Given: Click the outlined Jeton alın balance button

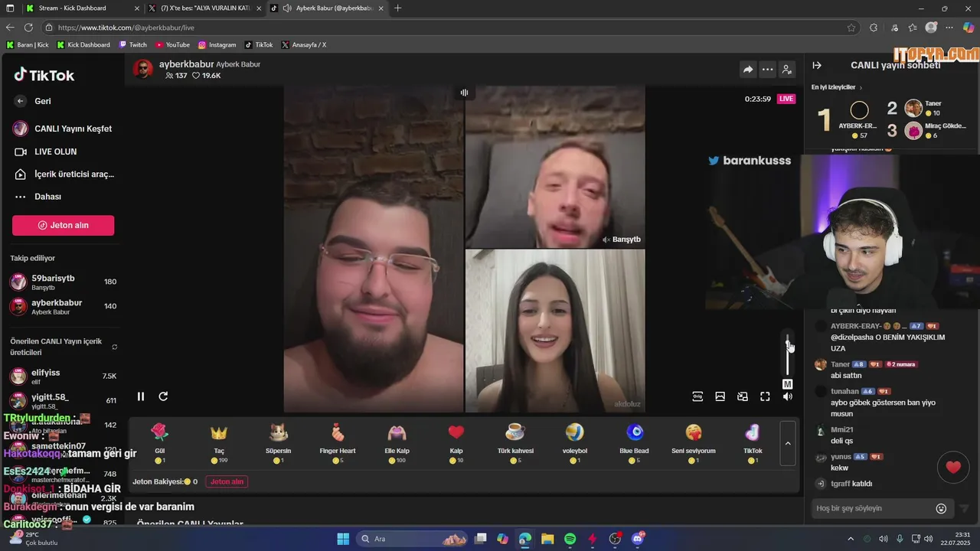Looking at the screenshot, I should pyautogui.click(x=227, y=481).
